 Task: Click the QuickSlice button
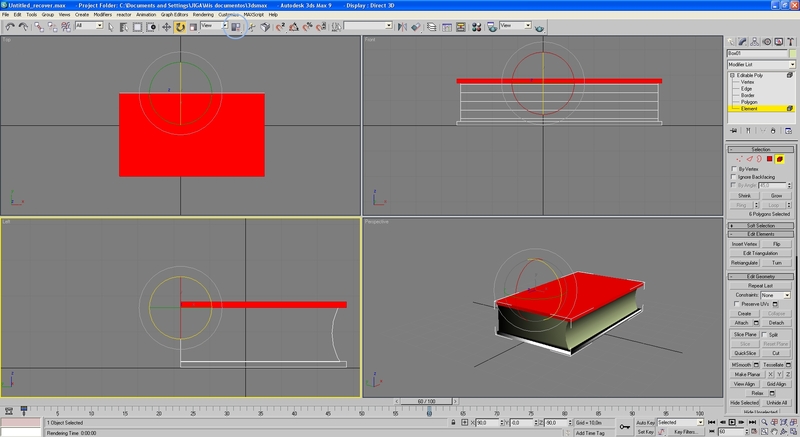coord(745,353)
